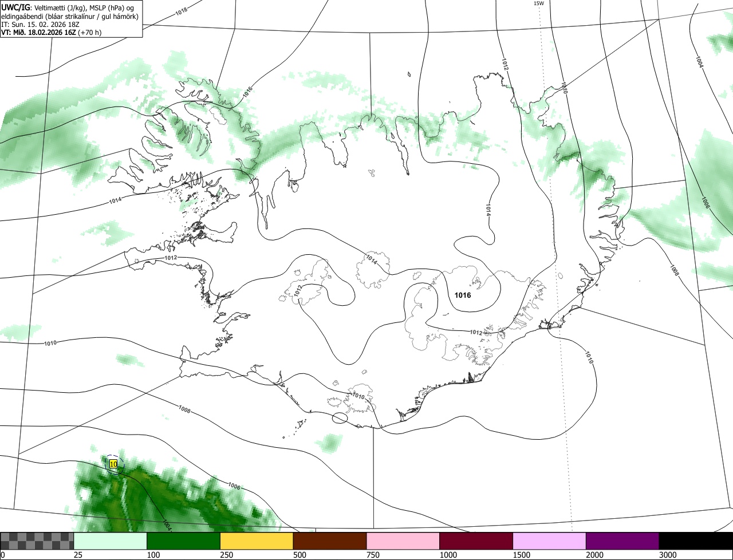The image size is (733, 560).
Task: Select the 'eldingaábendi (bláar strikalínur / gul hámörk)' line
Action: point(69,16)
